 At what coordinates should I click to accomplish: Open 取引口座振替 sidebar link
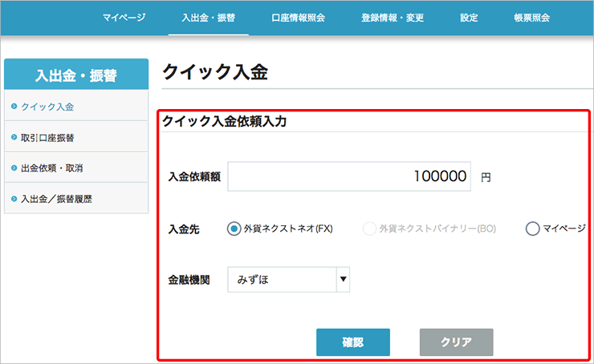[48, 137]
